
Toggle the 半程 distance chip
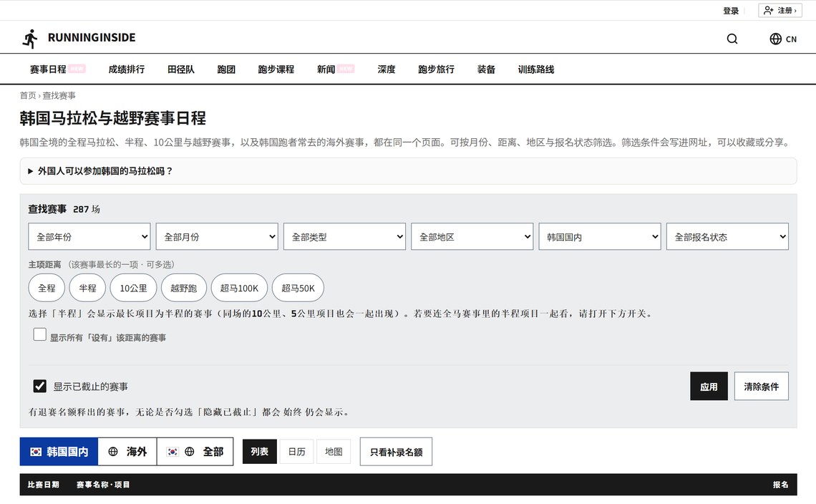point(87,288)
